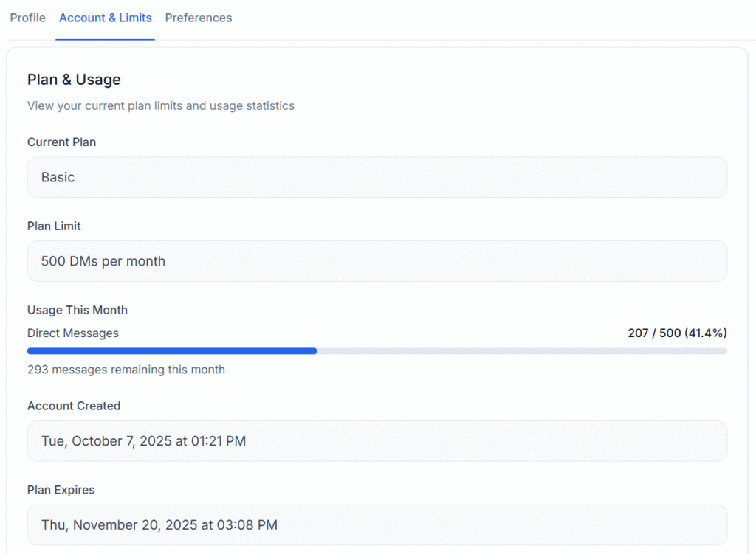This screenshot has height=554, width=756.
Task: Select the Account & Limits tab
Action: click(105, 18)
